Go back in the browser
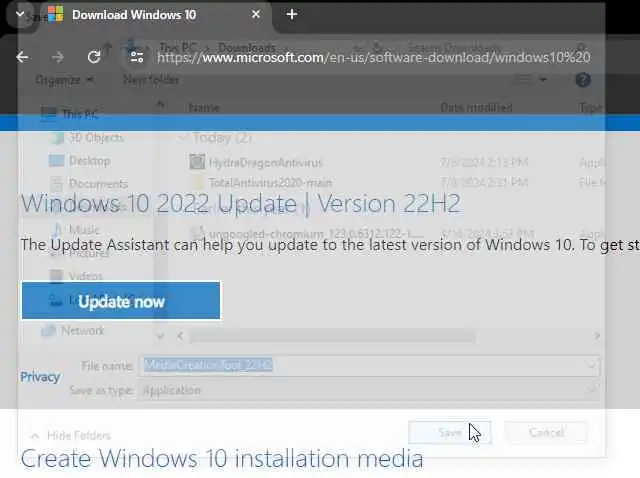640x478 pixels. pyautogui.click(x=22, y=57)
